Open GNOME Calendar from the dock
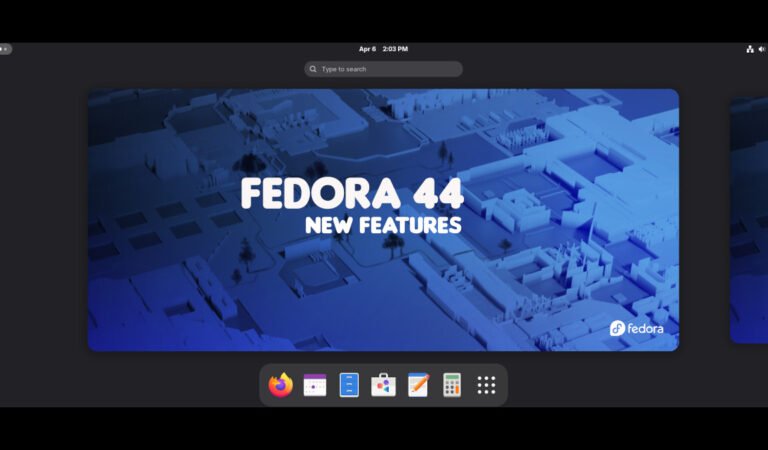 click(315, 385)
